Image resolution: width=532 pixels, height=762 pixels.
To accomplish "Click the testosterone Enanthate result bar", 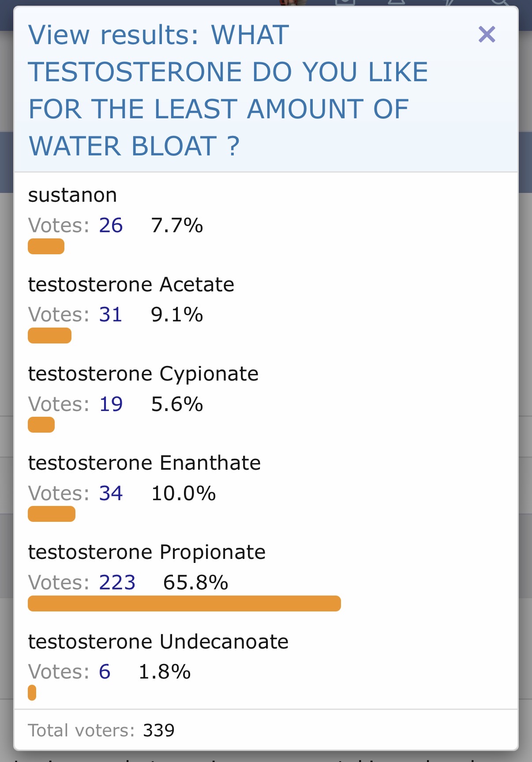I will click(x=52, y=514).
